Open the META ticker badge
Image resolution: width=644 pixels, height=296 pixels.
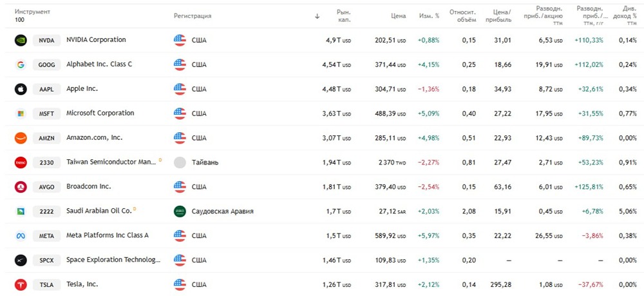coord(46,236)
